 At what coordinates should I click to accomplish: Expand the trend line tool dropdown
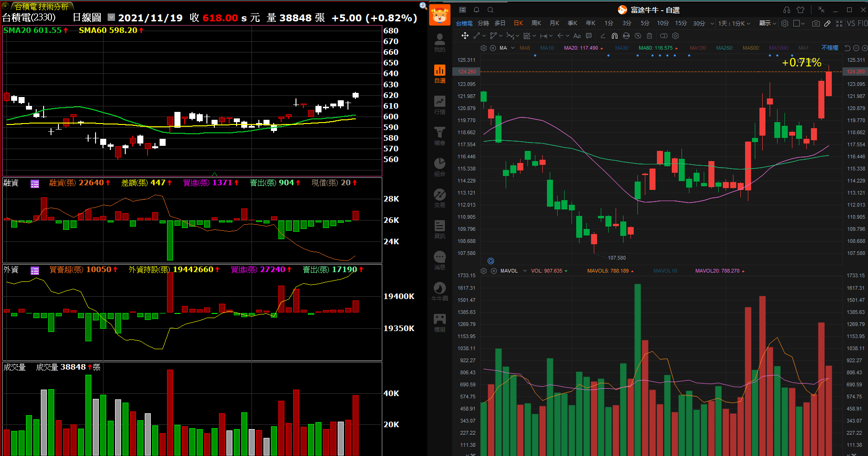click(484, 36)
